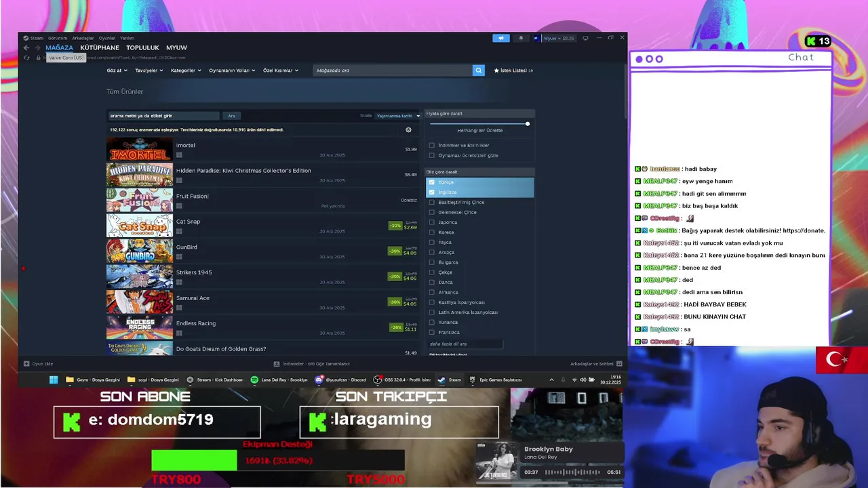Open the Yardım menu
The image size is (868, 488).
coord(127,38)
